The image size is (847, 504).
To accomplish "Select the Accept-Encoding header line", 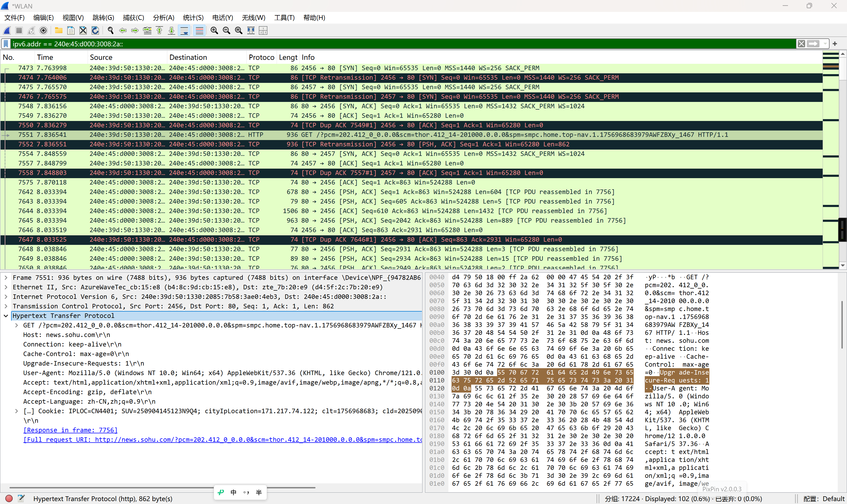I will pos(87,392).
